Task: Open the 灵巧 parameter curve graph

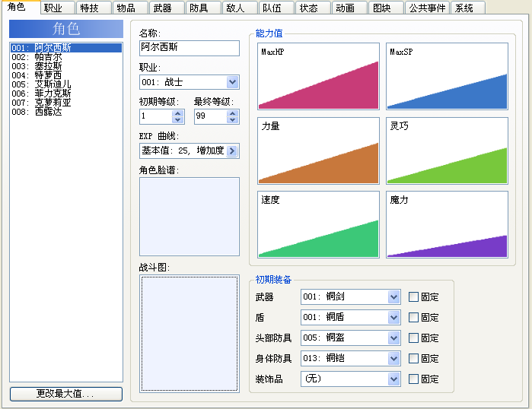Action: pyautogui.click(x=447, y=151)
